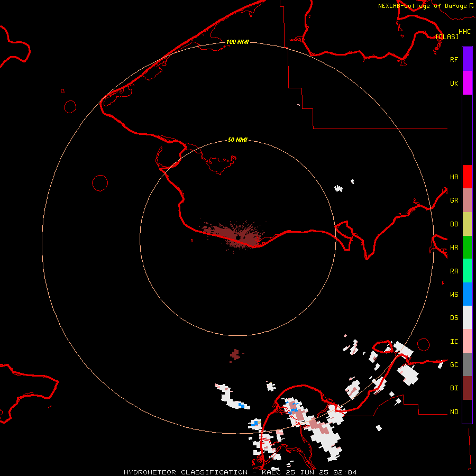Click the NEXLAB-College of DuPage credit text
The image size is (476, 476).
(423, 6)
